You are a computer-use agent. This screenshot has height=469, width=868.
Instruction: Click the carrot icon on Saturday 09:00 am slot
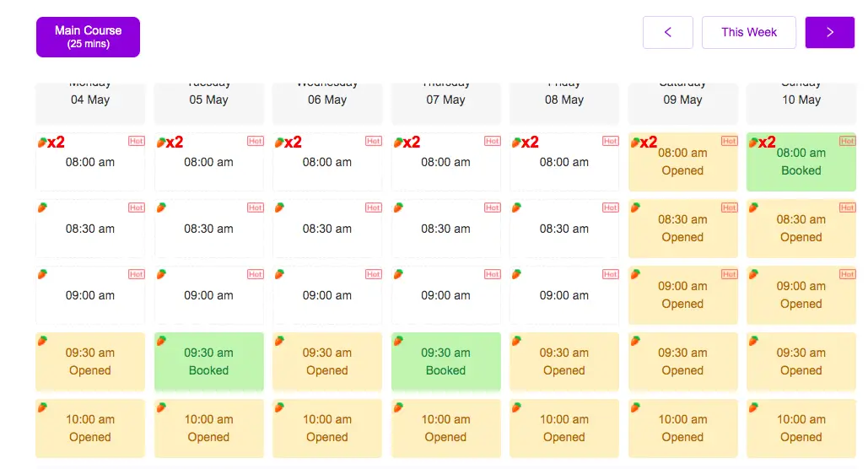(635, 274)
